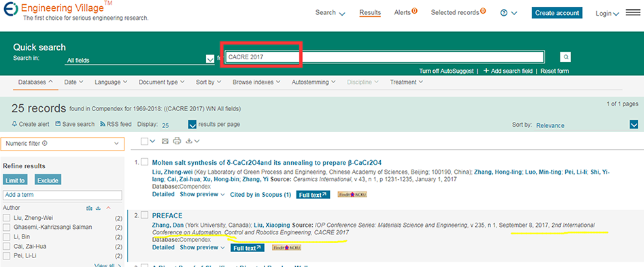The image size is (644, 267).
Task: Select checkbox for PREFACE record
Action: (144, 215)
